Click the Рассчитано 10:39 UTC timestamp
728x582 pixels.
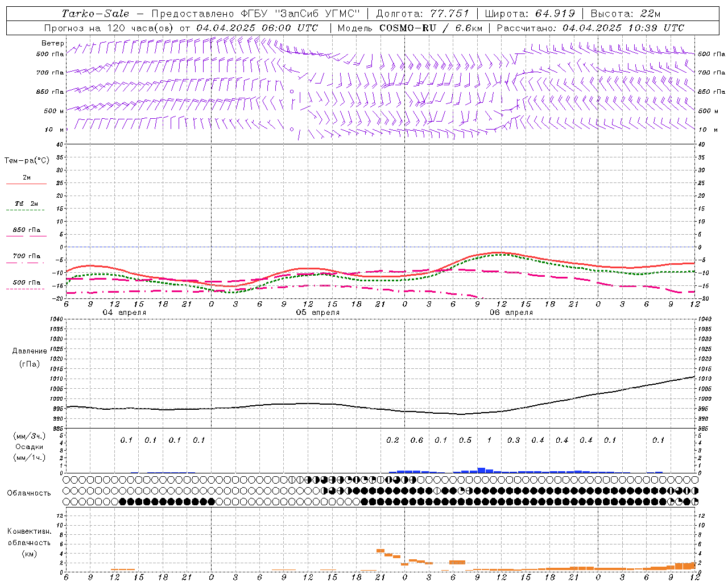590,28
